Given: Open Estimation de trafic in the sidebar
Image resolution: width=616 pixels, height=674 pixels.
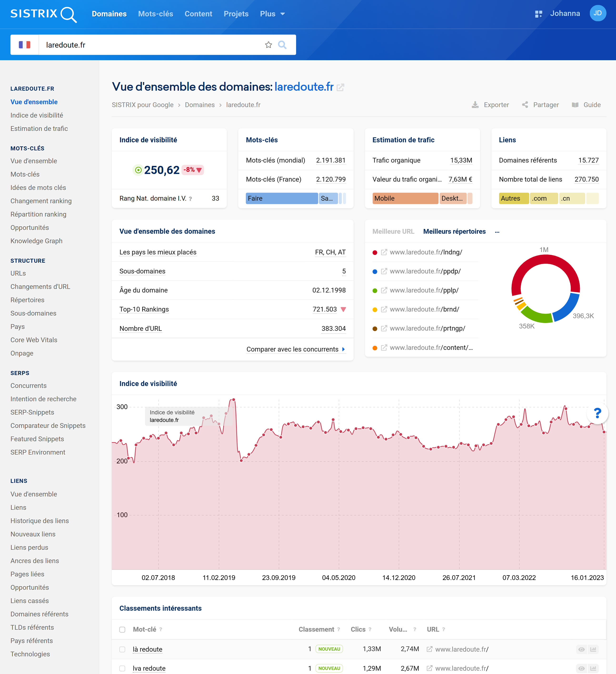Looking at the screenshot, I should pyautogui.click(x=39, y=129).
